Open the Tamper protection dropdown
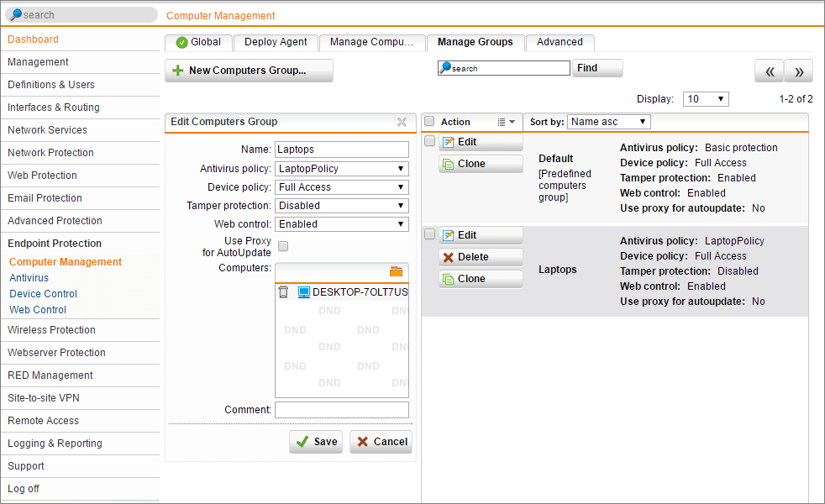Screen dimensions: 825x504 click(341, 206)
